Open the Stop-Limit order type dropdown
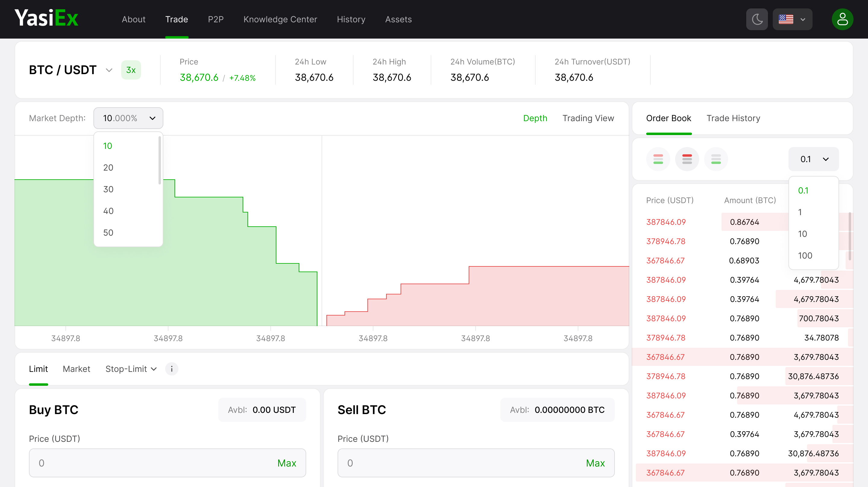 pyautogui.click(x=131, y=369)
